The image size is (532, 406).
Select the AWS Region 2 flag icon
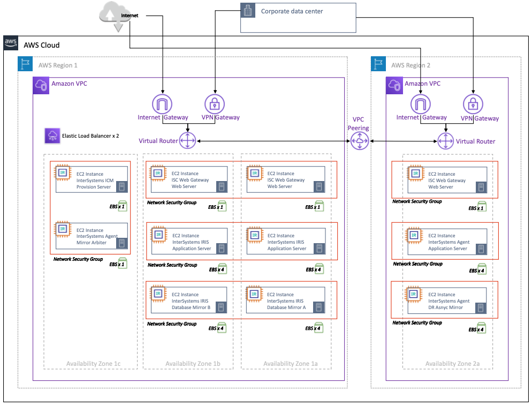click(378, 64)
